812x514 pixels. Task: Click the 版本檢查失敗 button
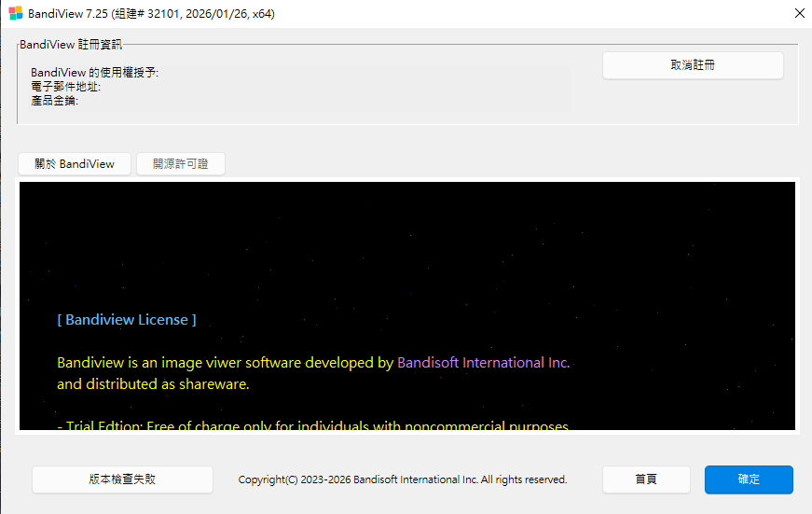point(122,479)
